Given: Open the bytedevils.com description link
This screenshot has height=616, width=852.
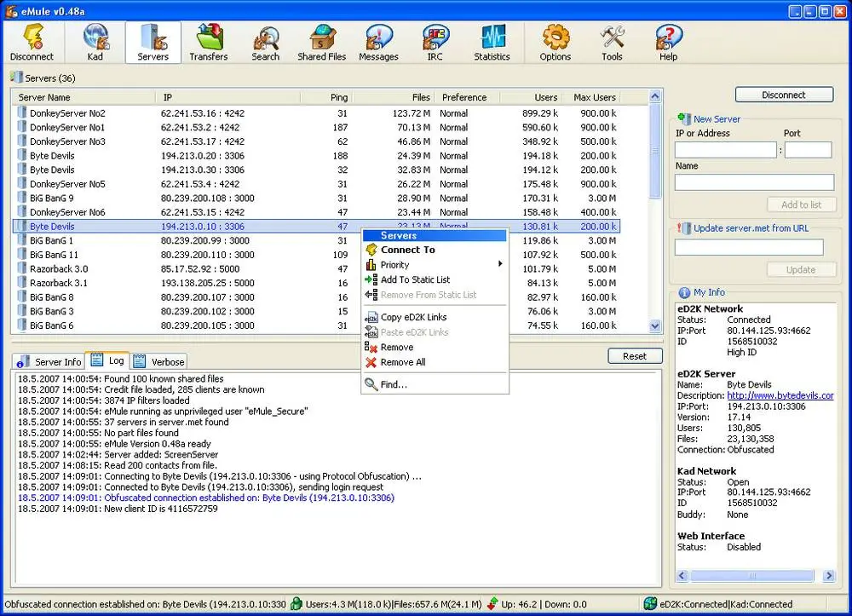Looking at the screenshot, I should coord(780,395).
